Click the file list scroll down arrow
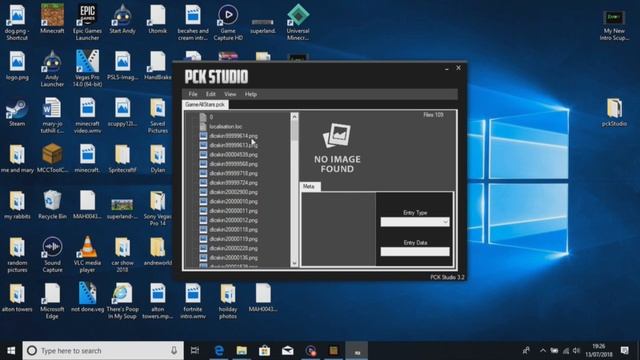The width and height of the screenshot is (640, 360). 294,263
